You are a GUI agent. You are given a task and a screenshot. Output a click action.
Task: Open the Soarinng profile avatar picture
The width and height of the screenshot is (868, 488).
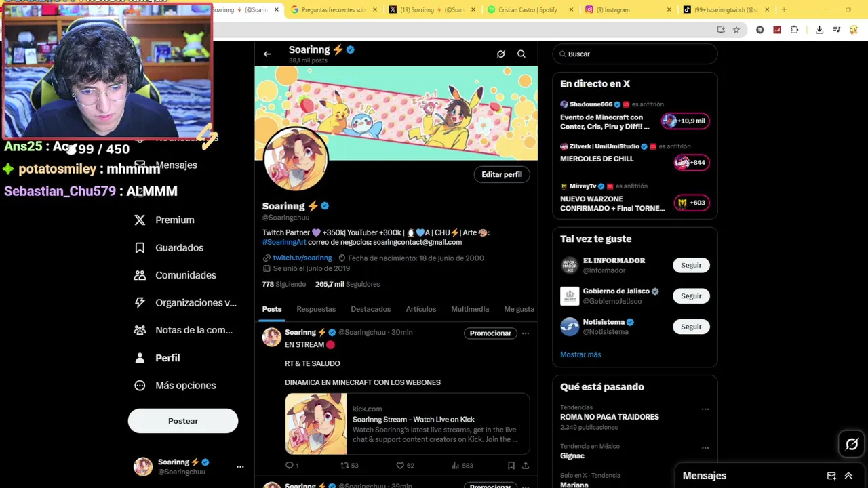click(x=296, y=159)
